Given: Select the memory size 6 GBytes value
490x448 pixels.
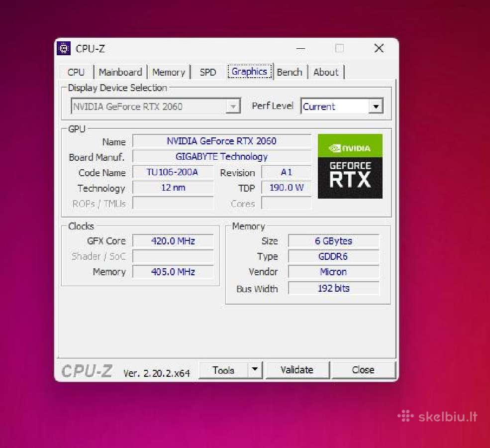Looking at the screenshot, I should coord(333,241).
